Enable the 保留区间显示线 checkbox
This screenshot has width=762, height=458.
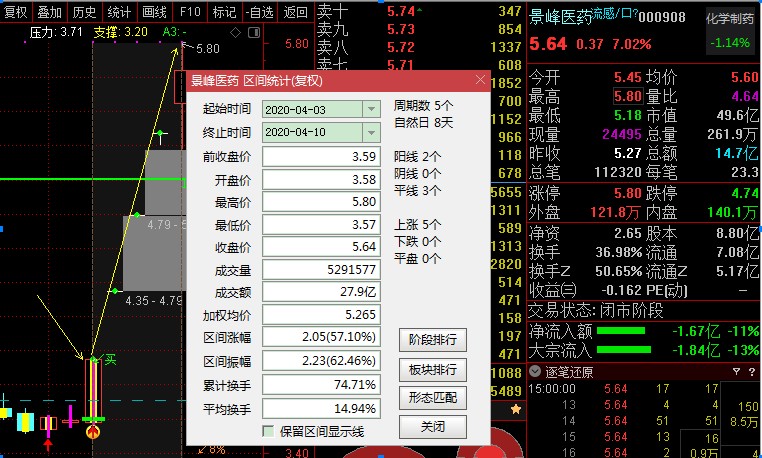(268, 431)
